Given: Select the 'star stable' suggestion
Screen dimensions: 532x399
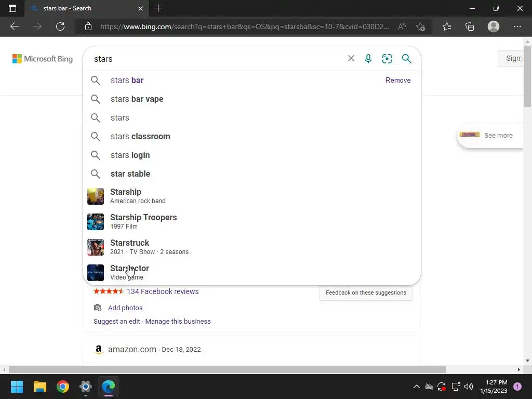Looking at the screenshot, I should click(252, 174).
